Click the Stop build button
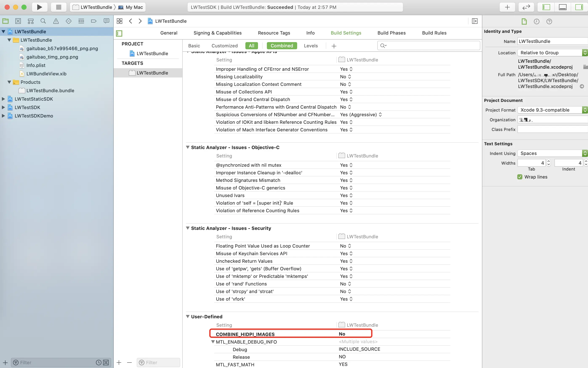588x368 pixels. coord(58,7)
